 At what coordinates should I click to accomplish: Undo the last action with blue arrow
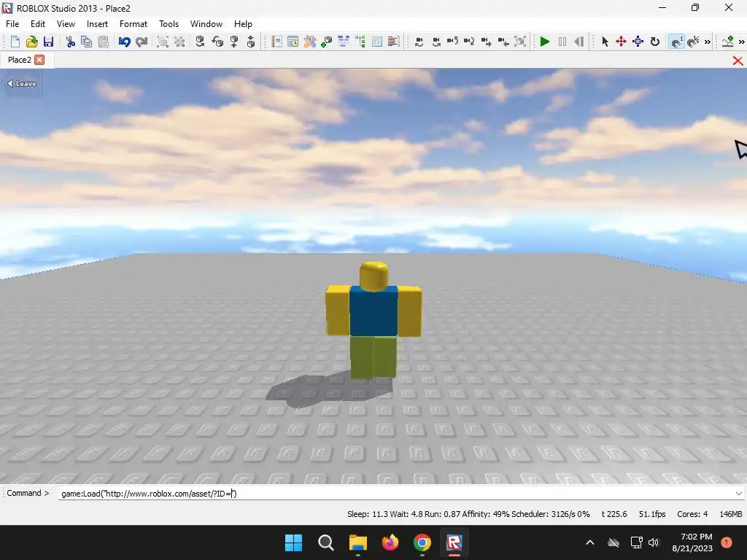[124, 42]
